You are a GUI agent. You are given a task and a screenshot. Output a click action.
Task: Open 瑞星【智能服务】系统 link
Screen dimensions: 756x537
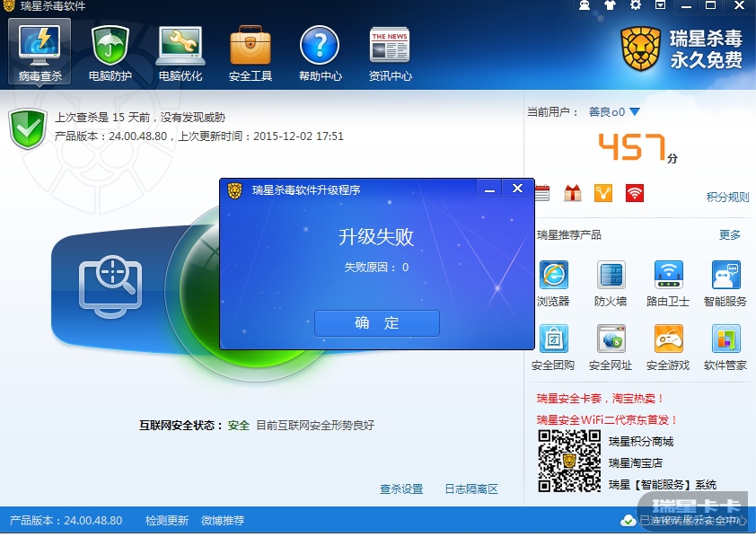(663, 485)
